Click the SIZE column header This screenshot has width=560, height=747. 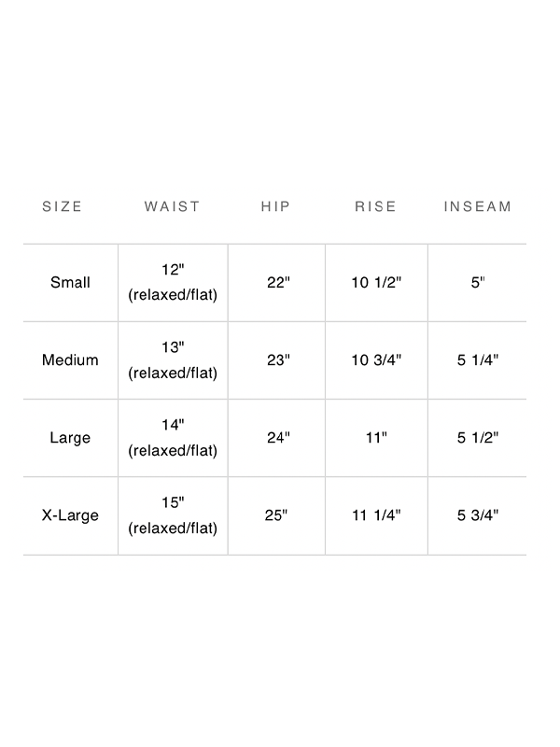click(62, 206)
